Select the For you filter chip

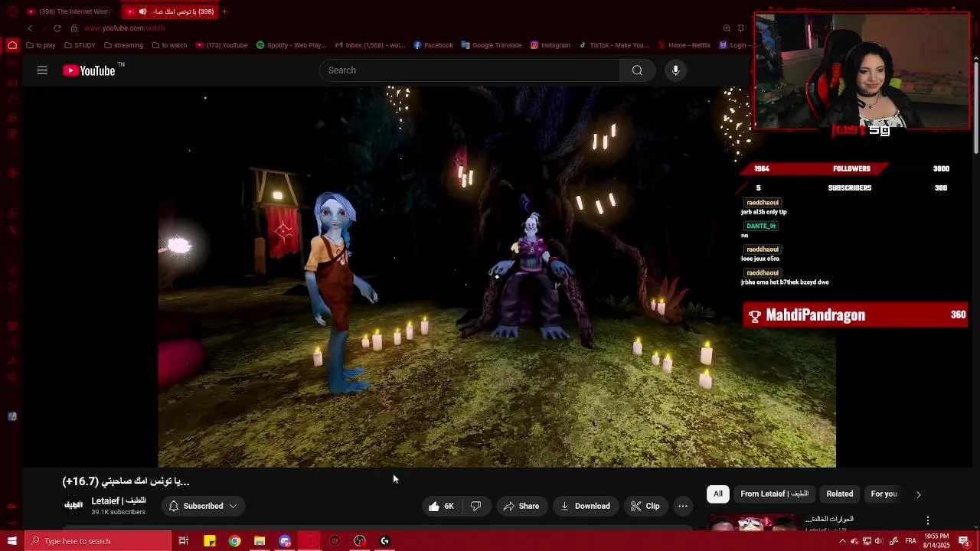[x=884, y=494]
